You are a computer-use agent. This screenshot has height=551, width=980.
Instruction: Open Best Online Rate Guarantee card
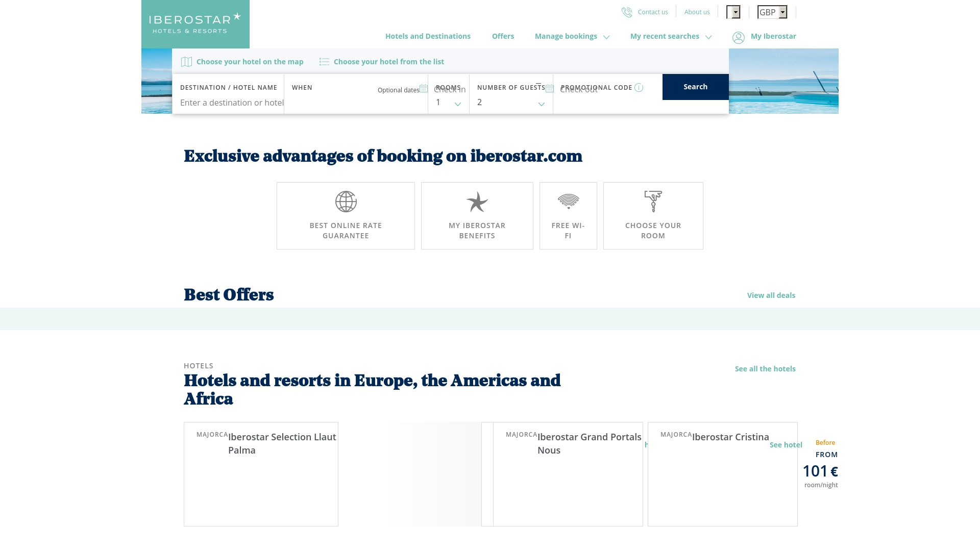point(346,216)
